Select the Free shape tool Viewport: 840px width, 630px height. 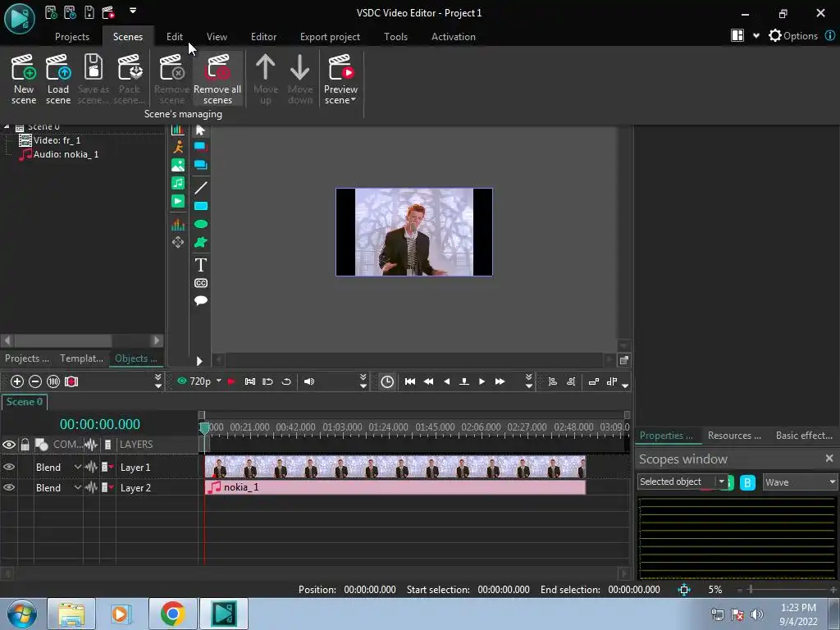(201, 243)
